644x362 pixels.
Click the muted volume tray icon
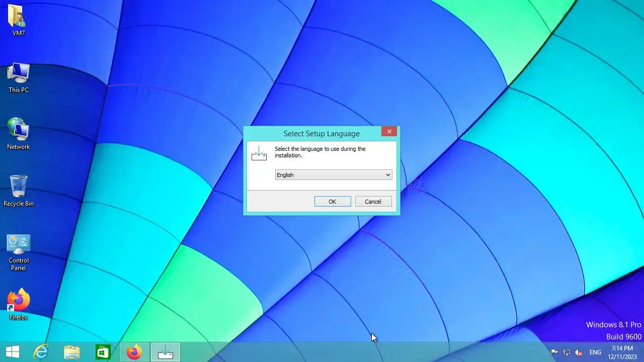pyautogui.click(x=579, y=352)
